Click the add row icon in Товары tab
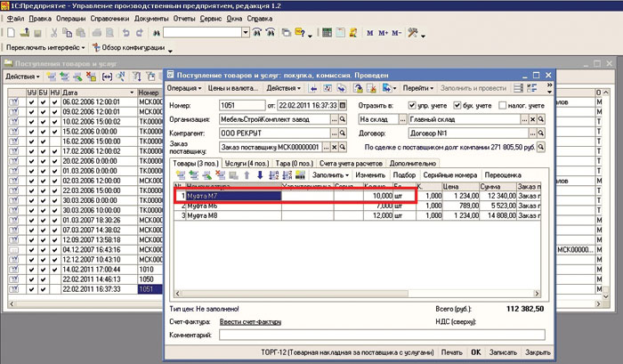Screen dimensions: 623x364 tap(181, 175)
